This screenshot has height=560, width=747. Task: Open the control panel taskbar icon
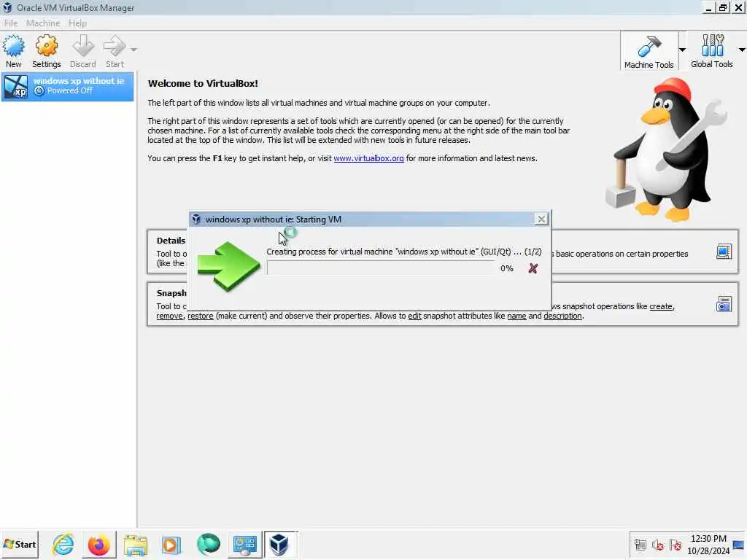tap(245, 544)
